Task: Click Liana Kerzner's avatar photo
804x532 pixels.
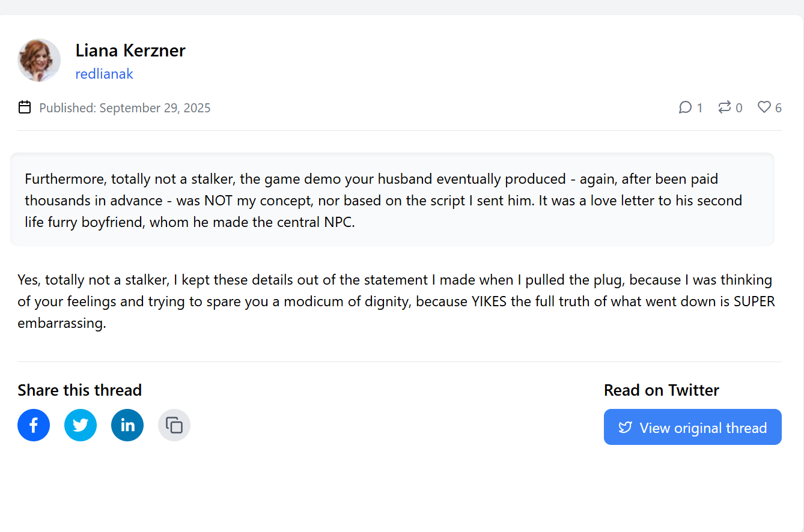Action: click(x=39, y=60)
